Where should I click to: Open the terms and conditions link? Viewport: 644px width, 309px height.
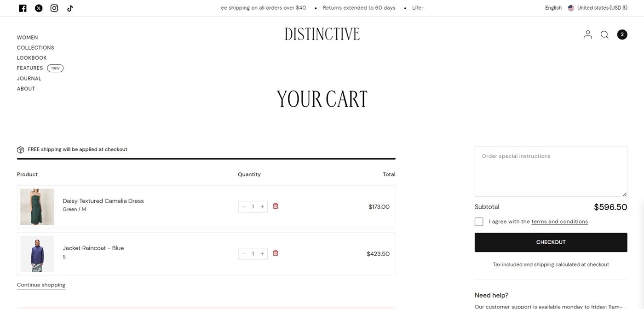(559, 221)
